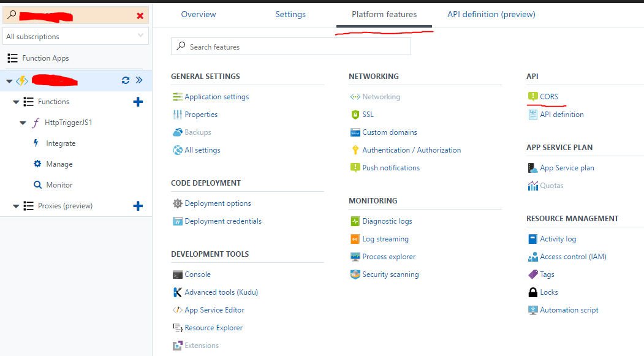
Task: Click the Console terminal icon
Action: (x=178, y=275)
